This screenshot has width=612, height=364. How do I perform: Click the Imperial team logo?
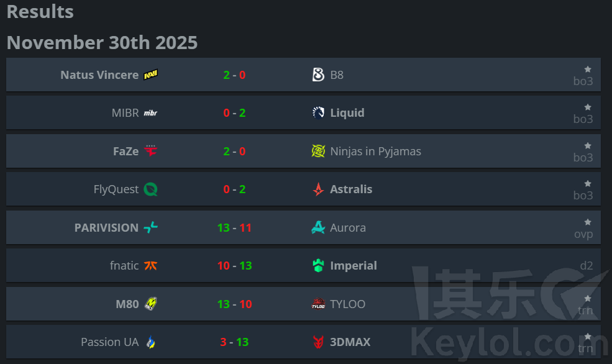coord(318,266)
